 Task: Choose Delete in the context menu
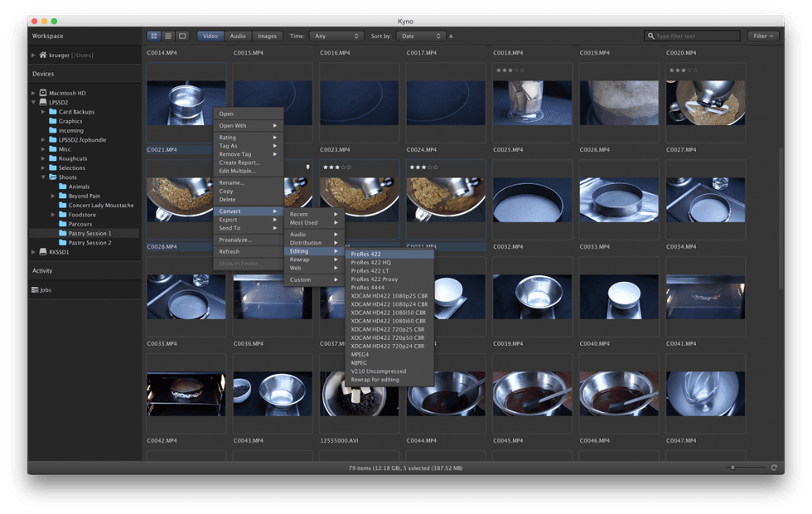pos(248,199)
